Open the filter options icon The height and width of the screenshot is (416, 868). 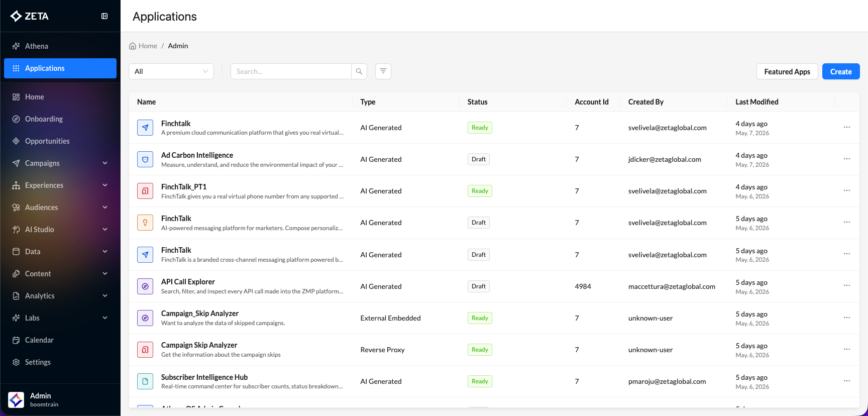(383, 71)
